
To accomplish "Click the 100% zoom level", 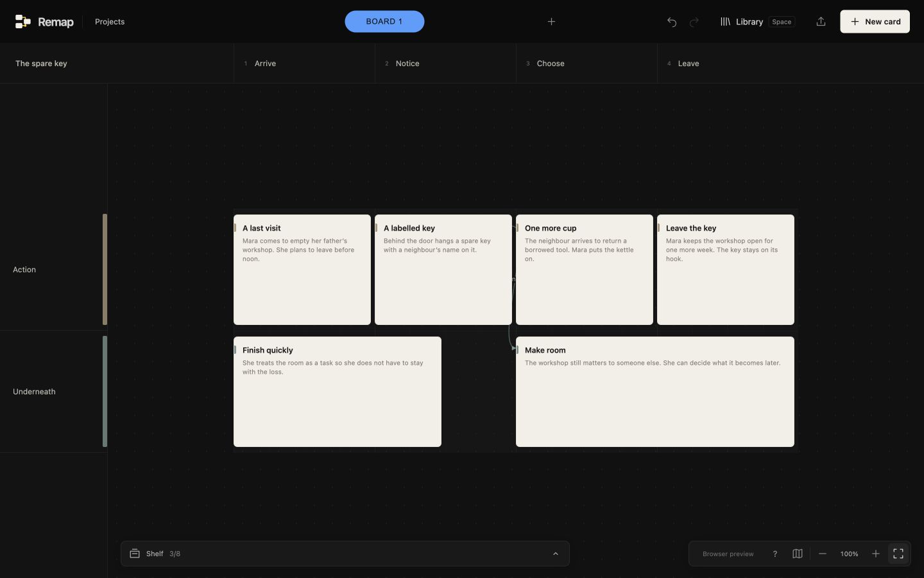I will pos(850,554).
